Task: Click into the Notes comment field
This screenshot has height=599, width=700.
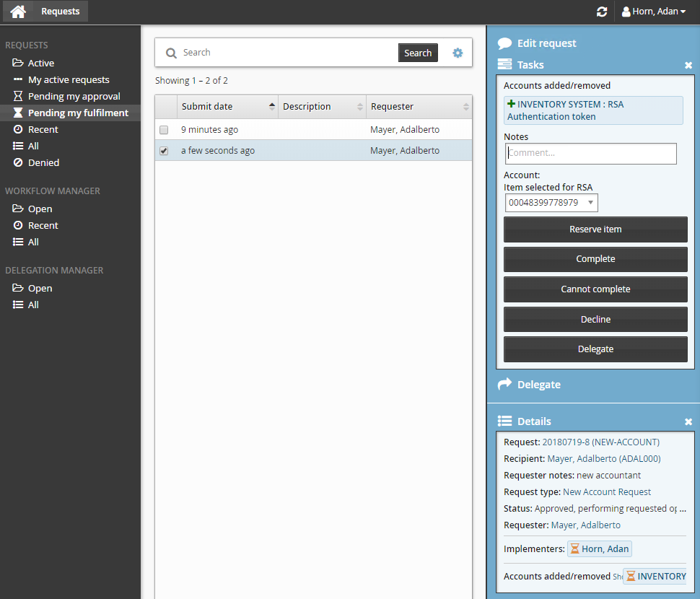Action: click(x=590, y=153)
